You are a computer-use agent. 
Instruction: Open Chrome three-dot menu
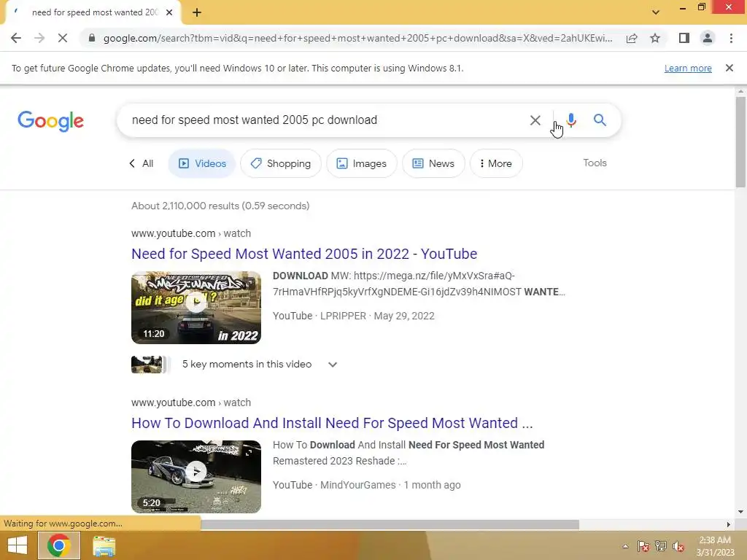click(x=731, y=38)
